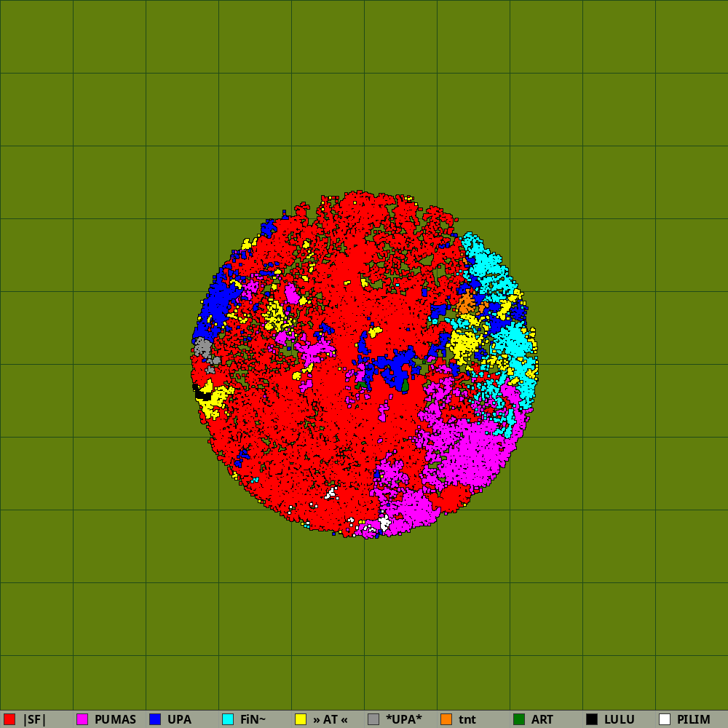Select the tnt legend label
728x728 pixels.
[467, 720]
